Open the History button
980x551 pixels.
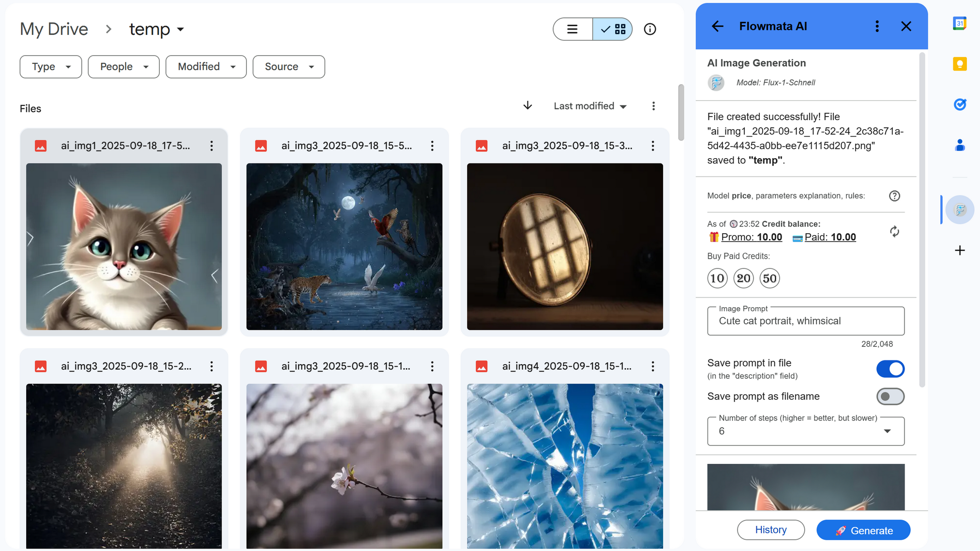click(x=770, y=530)
